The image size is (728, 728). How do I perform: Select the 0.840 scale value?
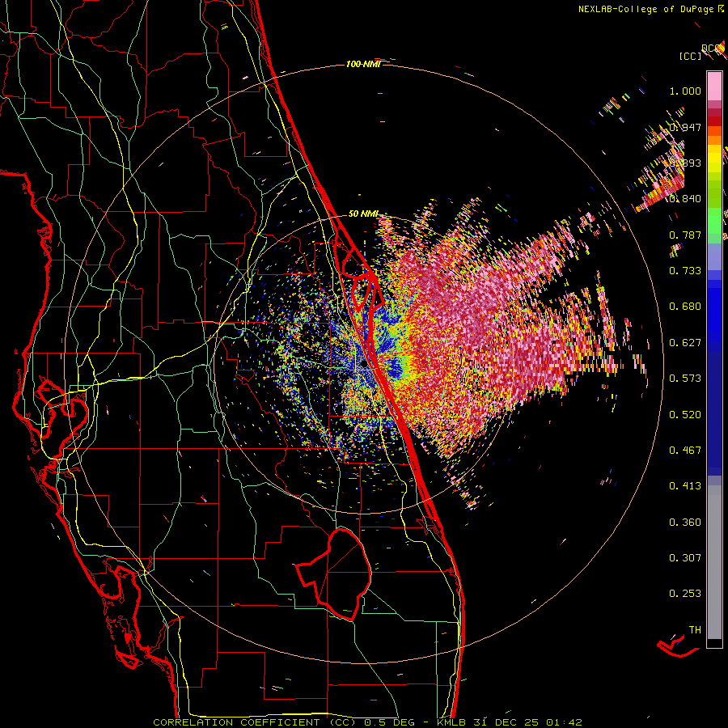(x=685, y=199)
